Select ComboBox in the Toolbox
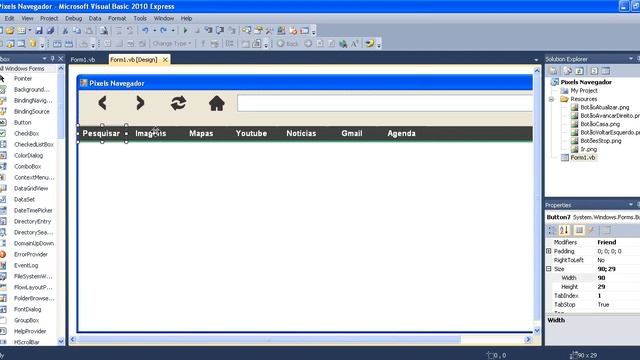This screenshot has height=360, width=640. pyautogui.click(x=28, y=167)
